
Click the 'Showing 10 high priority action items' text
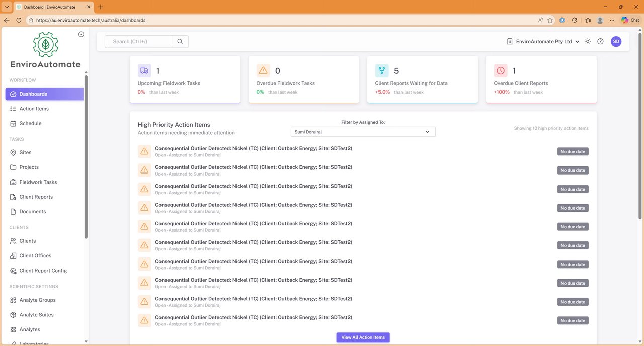[x=551, y=128]
